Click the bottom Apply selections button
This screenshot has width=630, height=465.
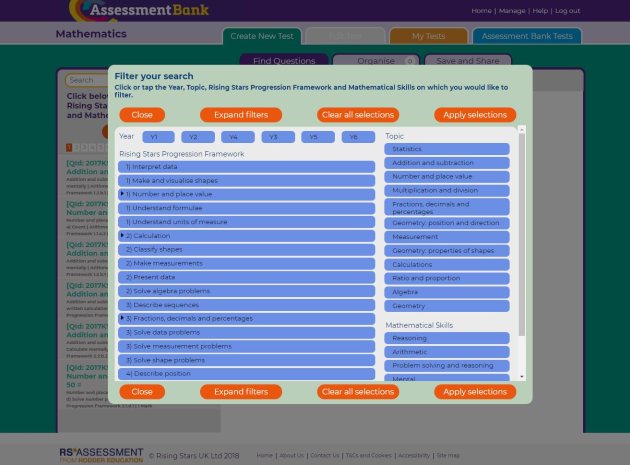pyautogui.click(x=475, y=392)
